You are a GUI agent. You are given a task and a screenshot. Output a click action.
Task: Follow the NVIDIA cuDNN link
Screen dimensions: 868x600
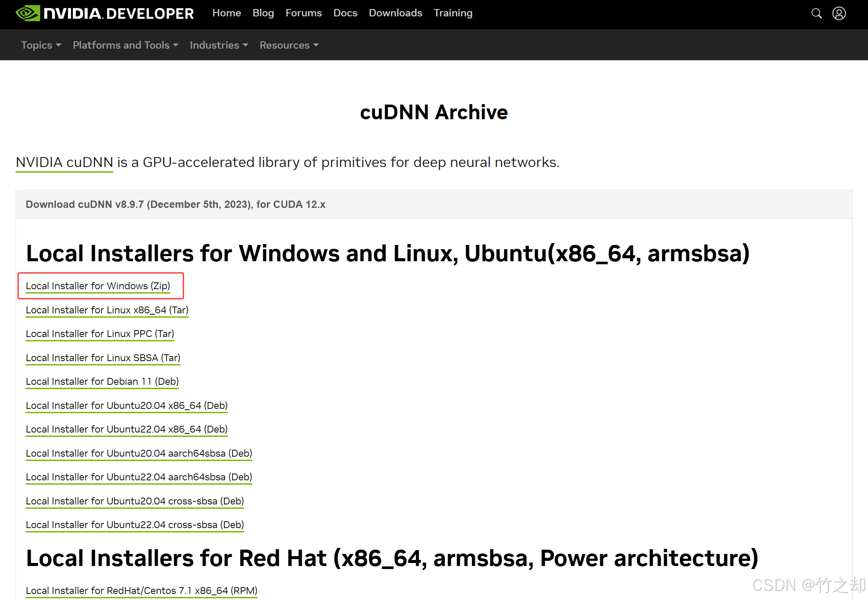click(x=65, y=163)
